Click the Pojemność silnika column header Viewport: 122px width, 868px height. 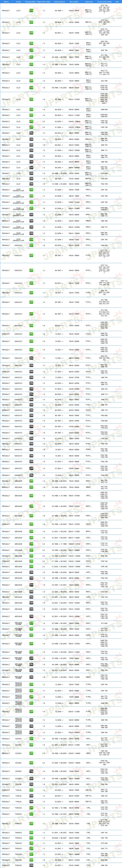(x=44, y=2)
